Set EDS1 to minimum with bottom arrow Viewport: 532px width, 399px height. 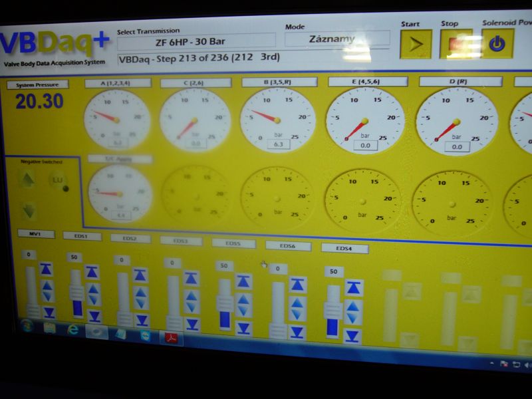94,317
